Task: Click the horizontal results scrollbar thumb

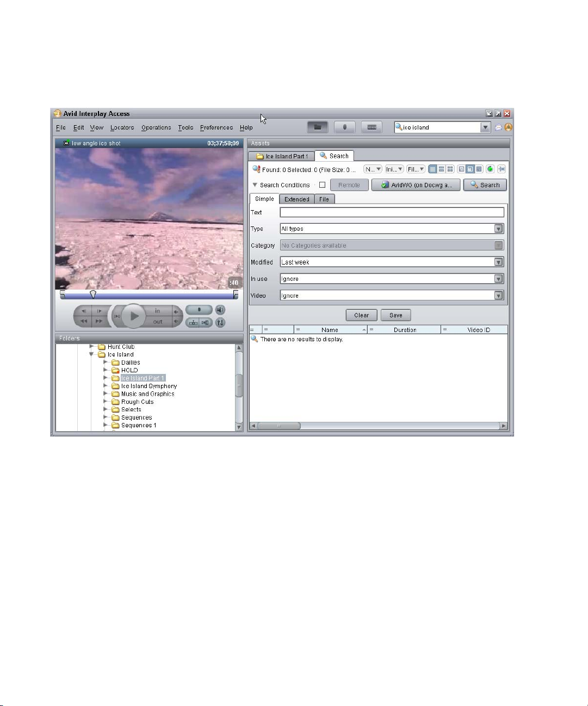Action: tap(278, 426)
